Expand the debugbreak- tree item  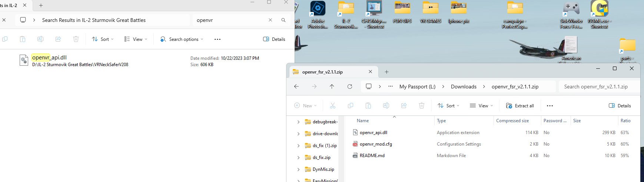[298, 122]
